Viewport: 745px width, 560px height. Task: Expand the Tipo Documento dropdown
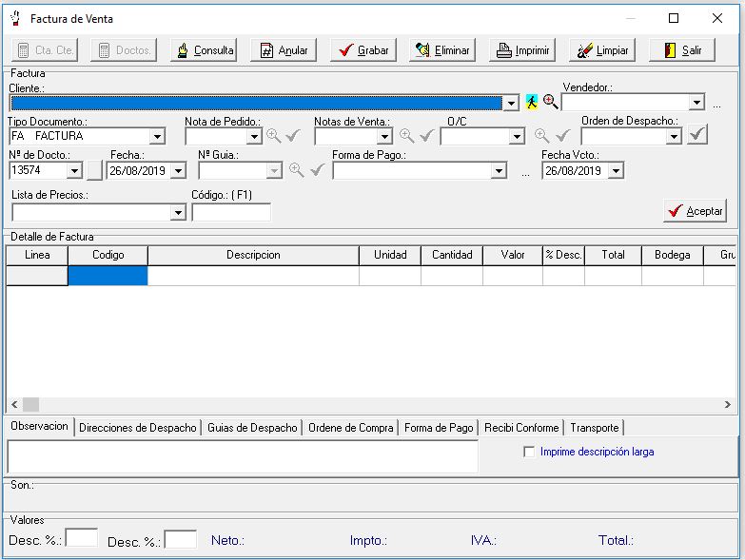pyautogui.click(x=157, y=137)
